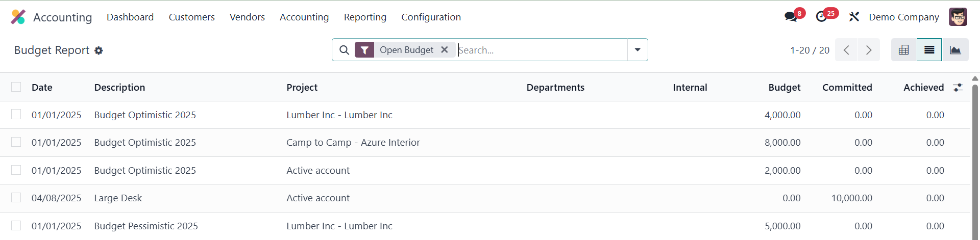Open the messages conversations icon

tap(791, 17)
